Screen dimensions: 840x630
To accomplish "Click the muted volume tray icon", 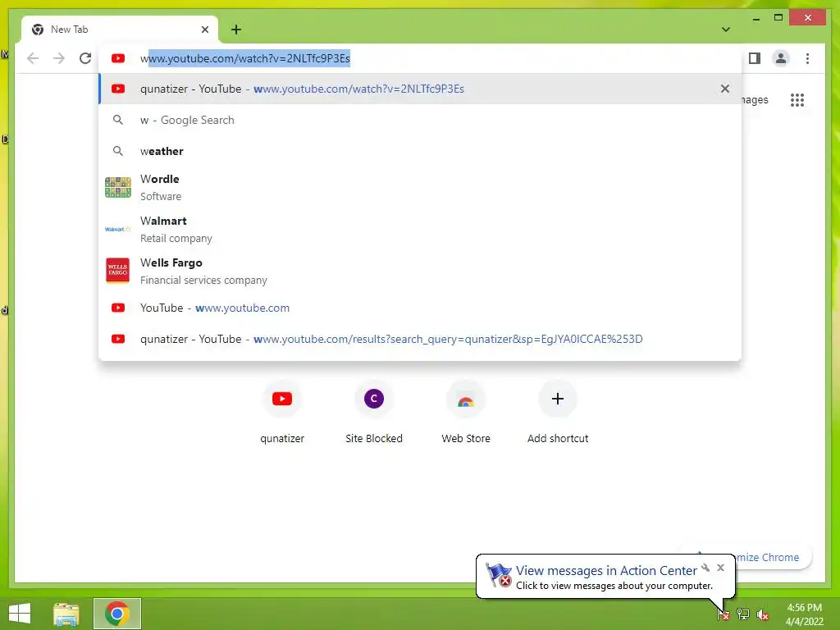I will coord(762,614).
